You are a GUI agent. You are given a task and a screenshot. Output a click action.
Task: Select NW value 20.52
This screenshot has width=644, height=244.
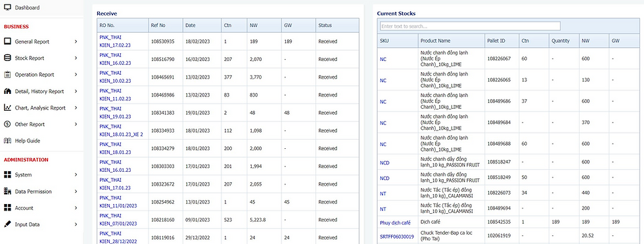coord(587,235)
